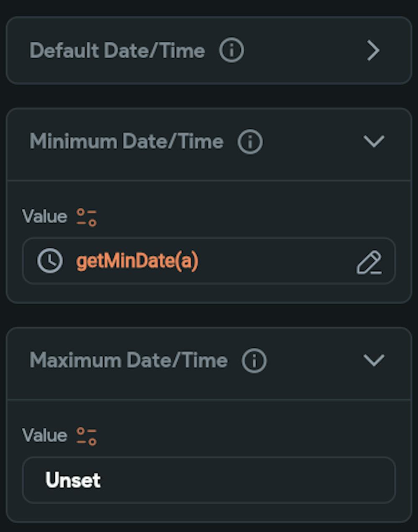Viewport: 418px width, 532px height.
Task: Show info for Default Date/Time
Action: coord(231,51)
